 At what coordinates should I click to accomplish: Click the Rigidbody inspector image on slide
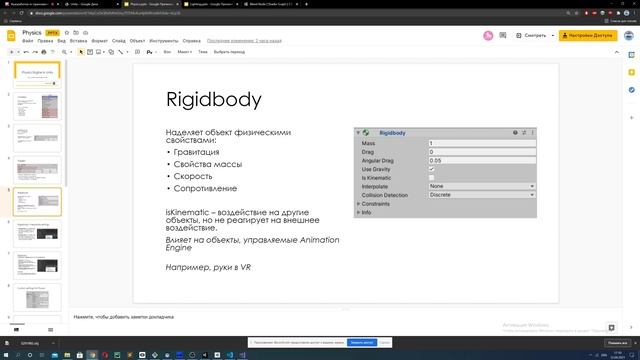pyautogui.click(x=445, y=173)
